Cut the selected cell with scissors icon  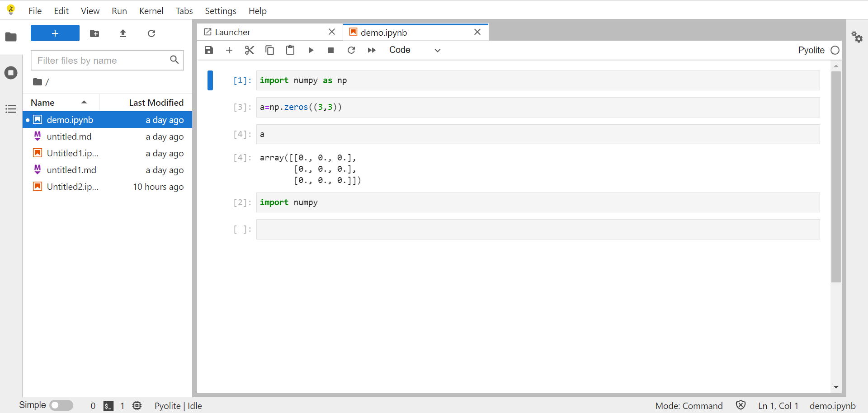coord(249,50)
